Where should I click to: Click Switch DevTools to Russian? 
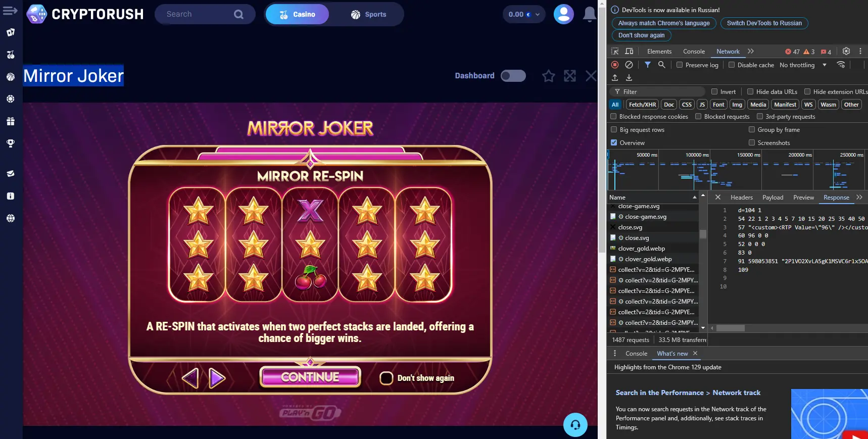click(x=764, y=23)
